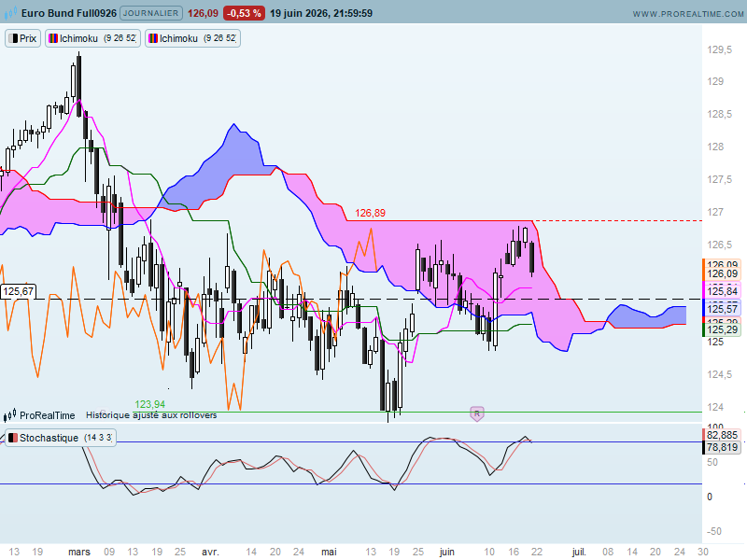The image size is (747, 560).
Task: Open the second Ichimoku (9 26 52) settings
Action: (192, 38)
